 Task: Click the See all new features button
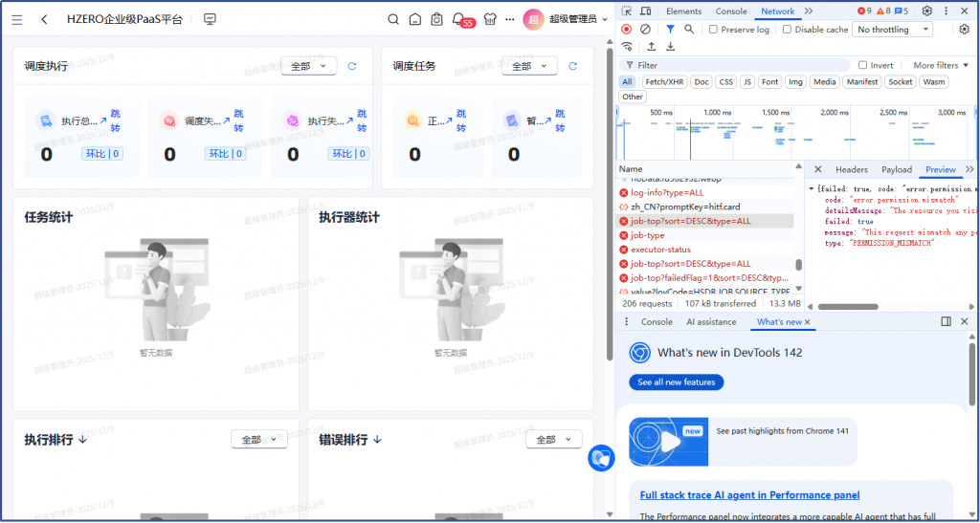[677, 382]
